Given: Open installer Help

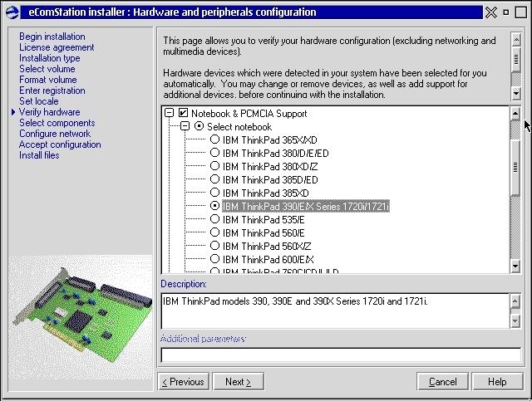Looking at the screenshot, I should point(497,382).
